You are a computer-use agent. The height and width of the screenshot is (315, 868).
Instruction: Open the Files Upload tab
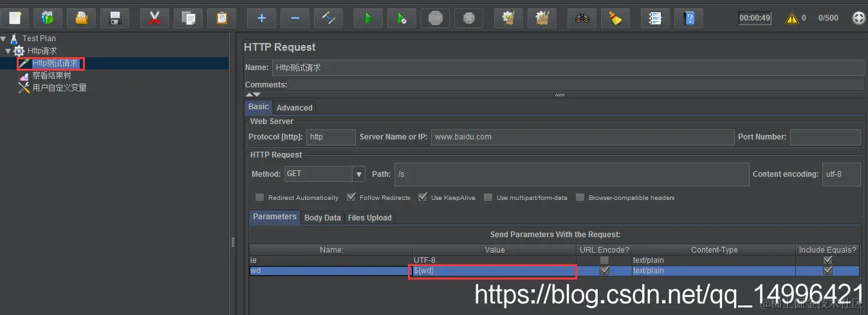coord(369,218)
